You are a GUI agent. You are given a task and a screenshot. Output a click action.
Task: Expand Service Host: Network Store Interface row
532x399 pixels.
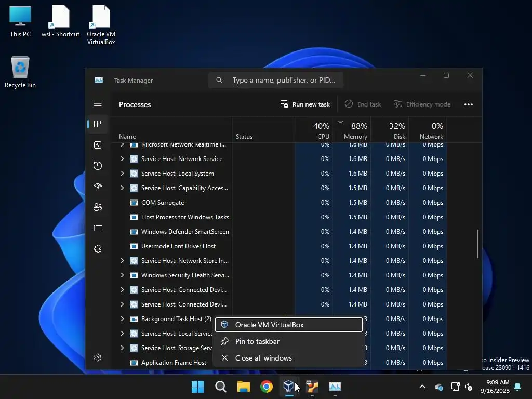click(122, 261)
